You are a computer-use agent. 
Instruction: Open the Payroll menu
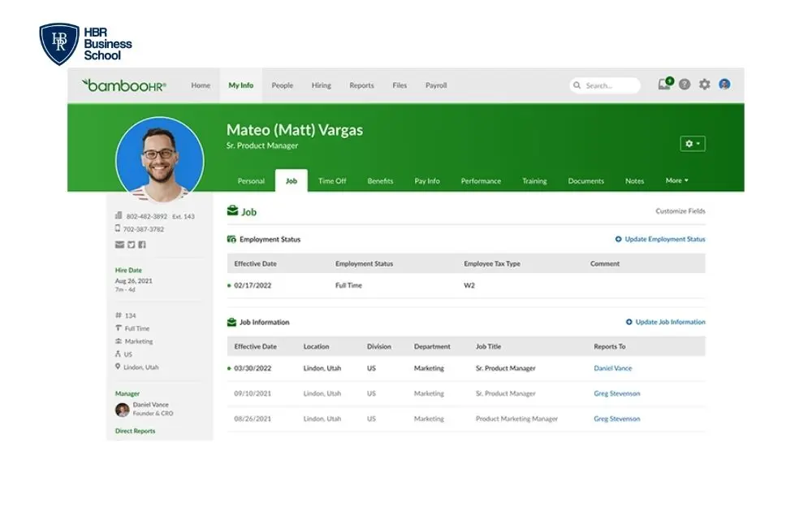pos(436,85)
